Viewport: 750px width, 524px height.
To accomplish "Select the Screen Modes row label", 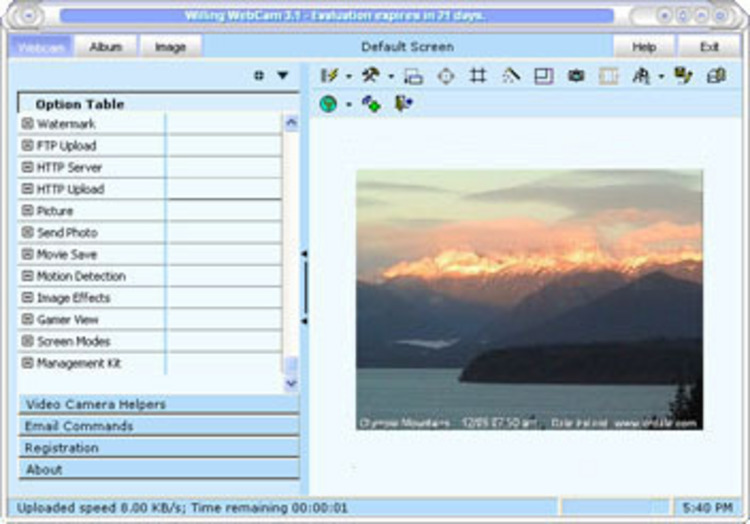I will coord(74,341).
